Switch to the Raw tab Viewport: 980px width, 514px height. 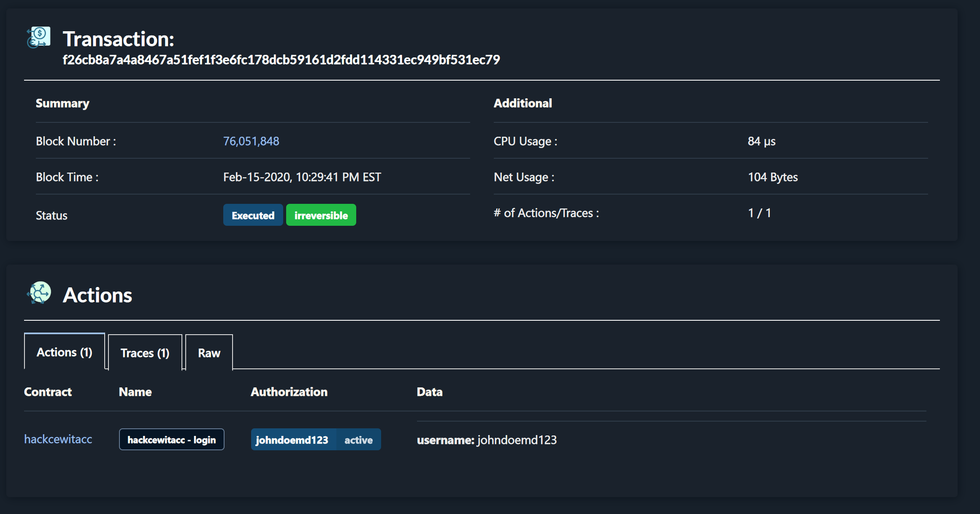coord(209,353)
